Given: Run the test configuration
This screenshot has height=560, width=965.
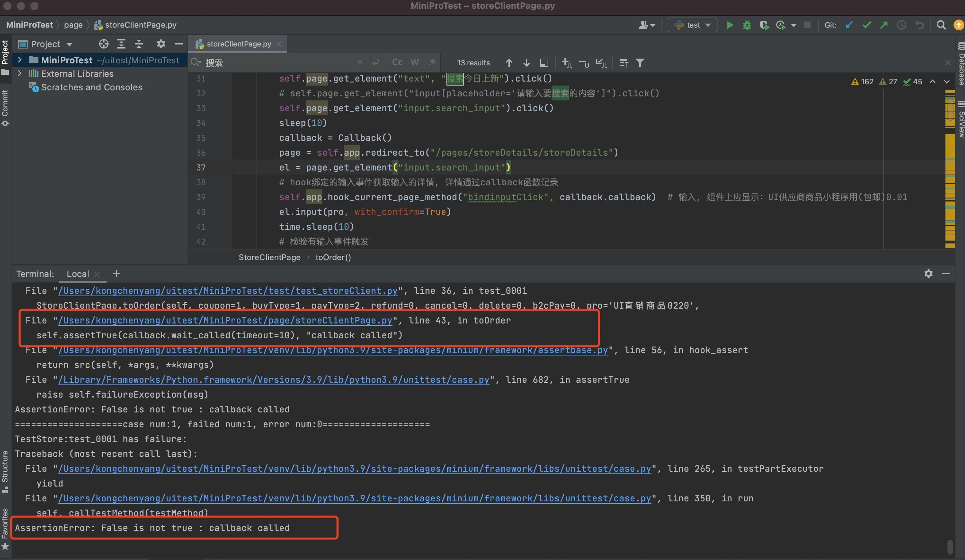Looking at the screenshot, I should pos(730,25).
